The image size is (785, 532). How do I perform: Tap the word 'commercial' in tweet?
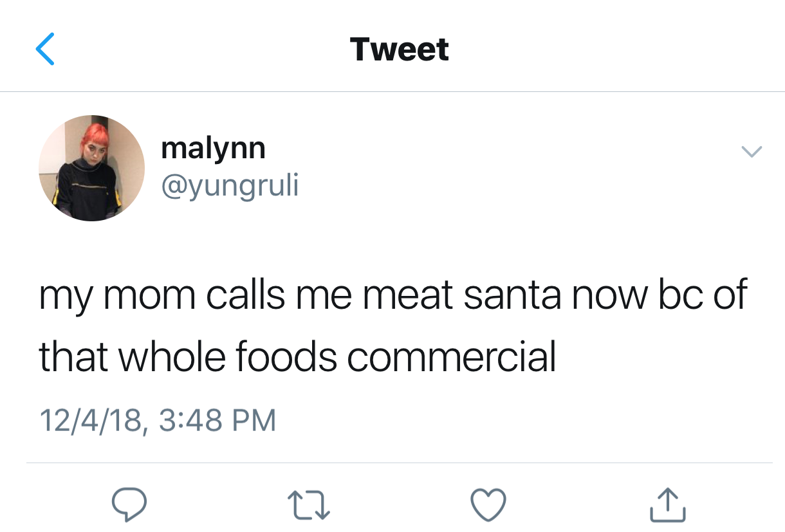[x=451, y=356]
